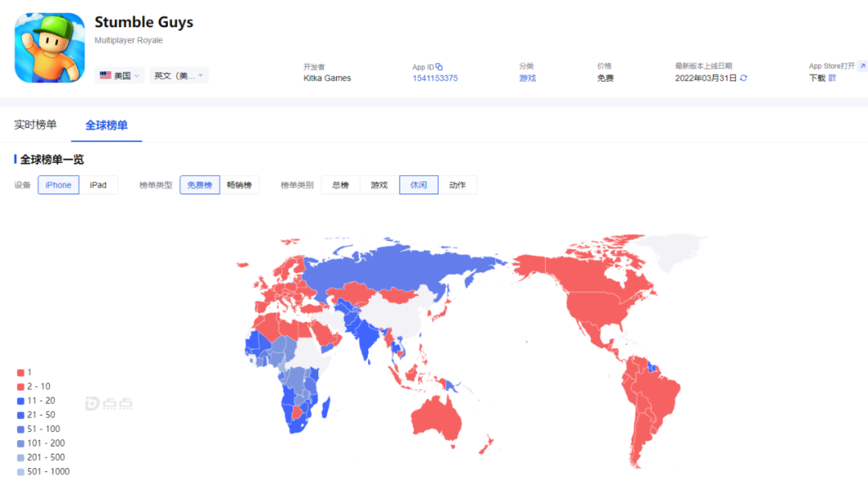Open the 美国 country dropdown
Image resolution: width=868 pixels, height=481 pixels.
[x=120, y=75]
